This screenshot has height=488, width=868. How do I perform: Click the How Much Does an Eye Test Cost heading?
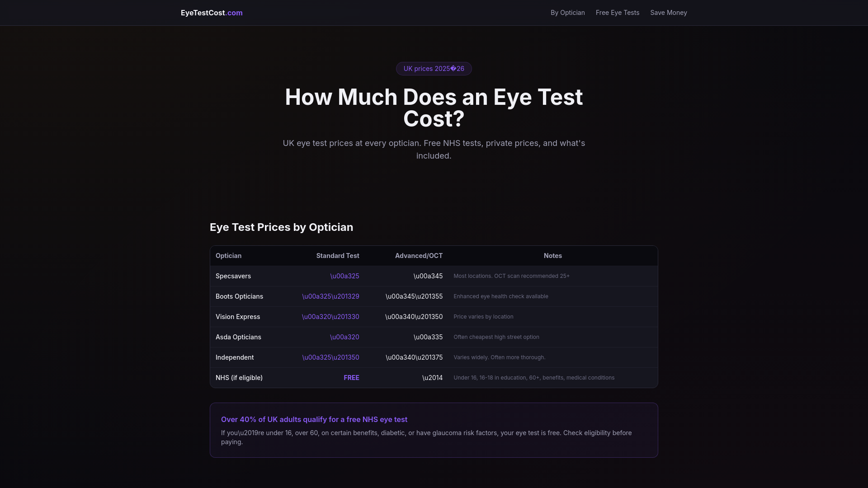pos(434,108)
